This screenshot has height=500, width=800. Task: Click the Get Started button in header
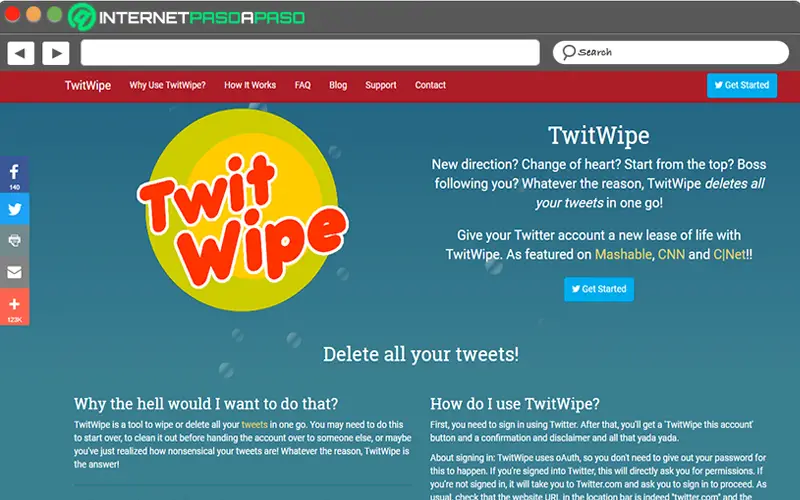click(742, 85)
